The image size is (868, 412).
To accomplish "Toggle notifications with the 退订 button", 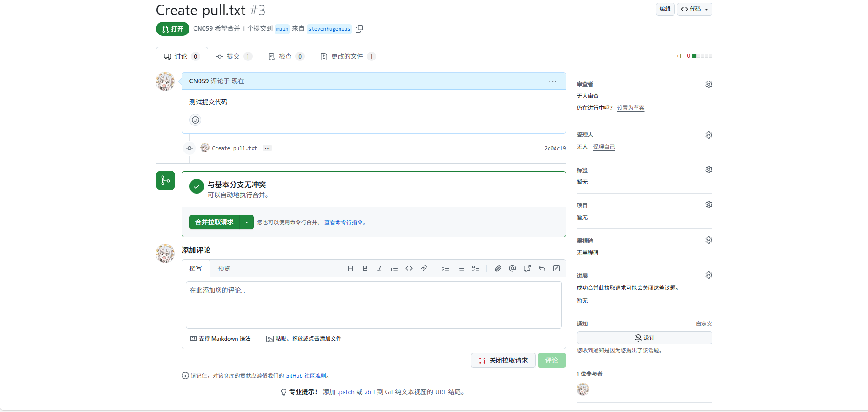I will coord(644,338).
